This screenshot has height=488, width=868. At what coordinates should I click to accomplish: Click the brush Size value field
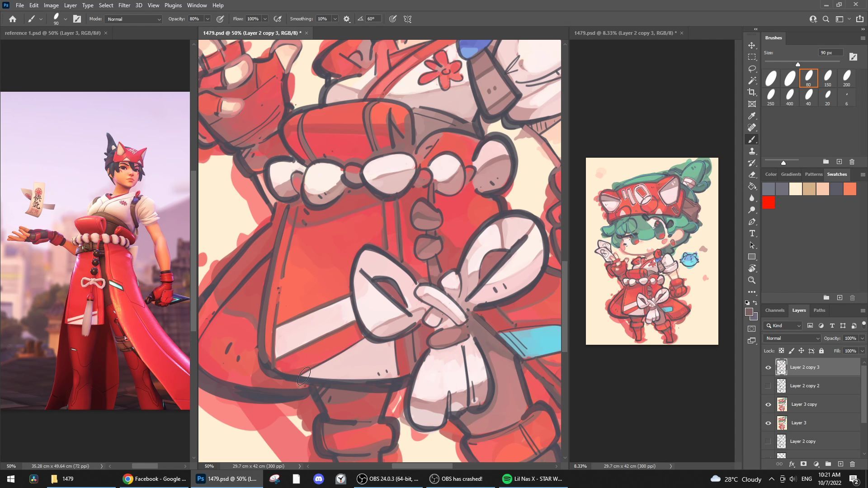click(831, 53)
